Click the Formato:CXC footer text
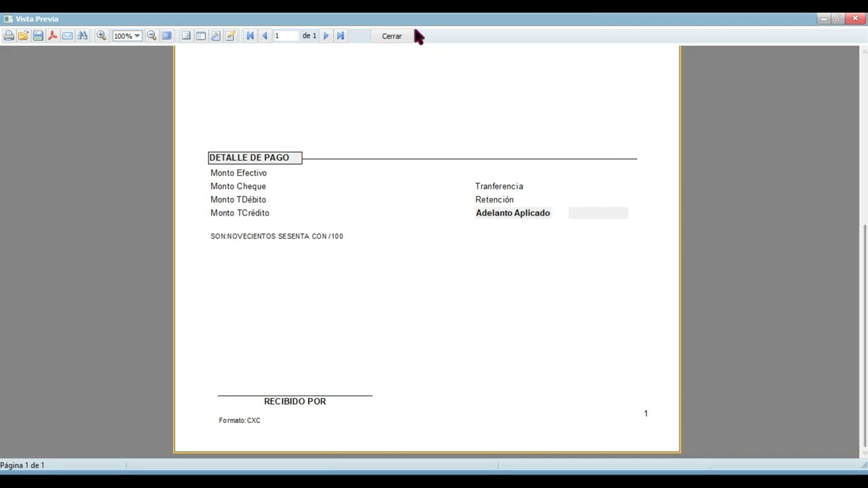 [239, 421]
